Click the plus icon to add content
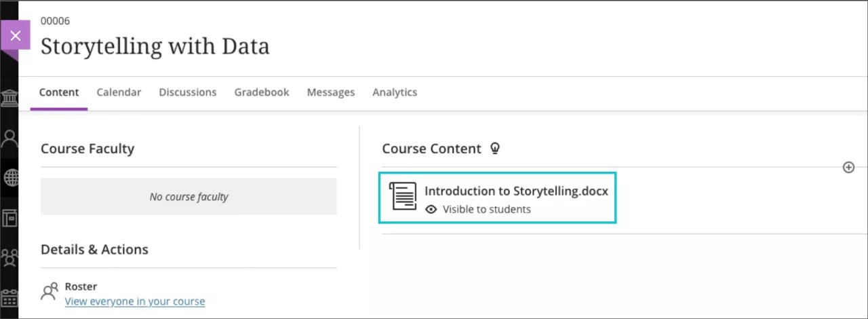The width and height of the screenshot is (868, 319). (x=848, y=167)
